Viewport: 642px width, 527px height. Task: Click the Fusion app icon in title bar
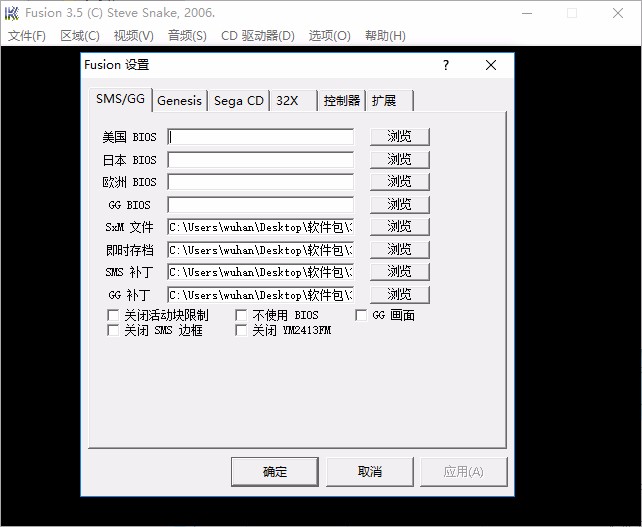(x=11, y=13)
